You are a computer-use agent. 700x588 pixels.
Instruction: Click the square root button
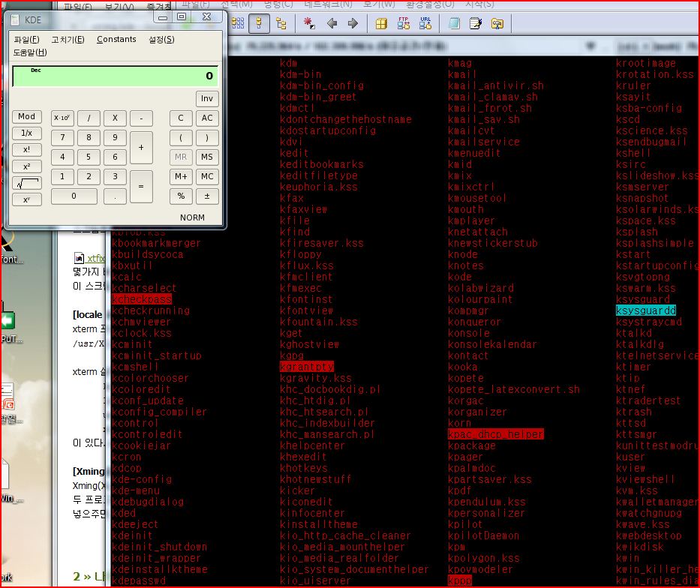tap(27, 183)
